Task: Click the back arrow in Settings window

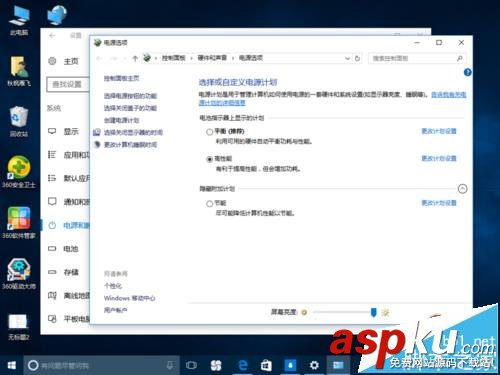Action: coord(52,35)
